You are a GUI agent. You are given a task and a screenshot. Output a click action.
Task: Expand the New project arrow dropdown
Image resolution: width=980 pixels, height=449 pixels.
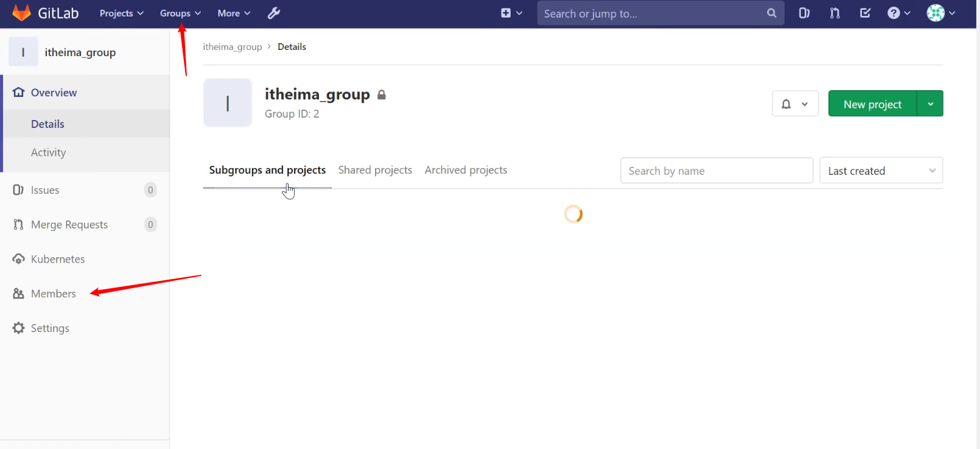coord(930,104)
